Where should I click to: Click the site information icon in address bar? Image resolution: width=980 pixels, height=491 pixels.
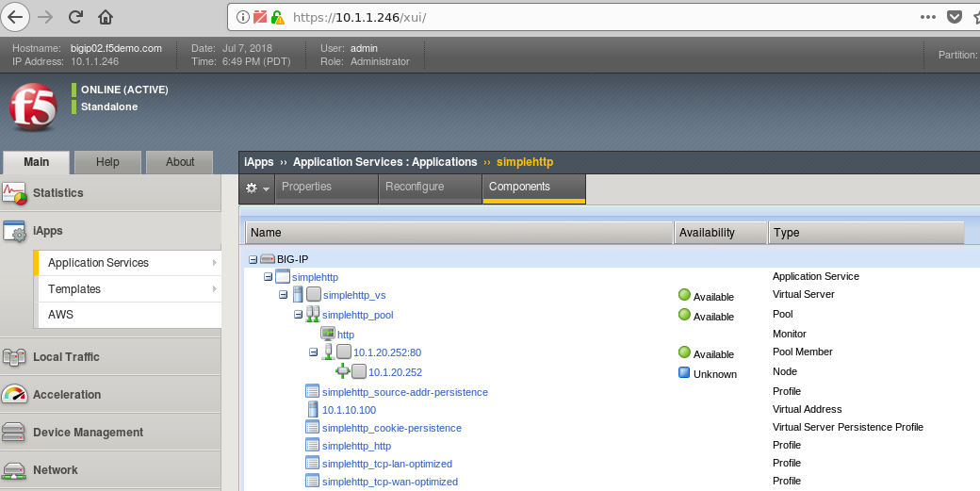(x=242, y=17)
